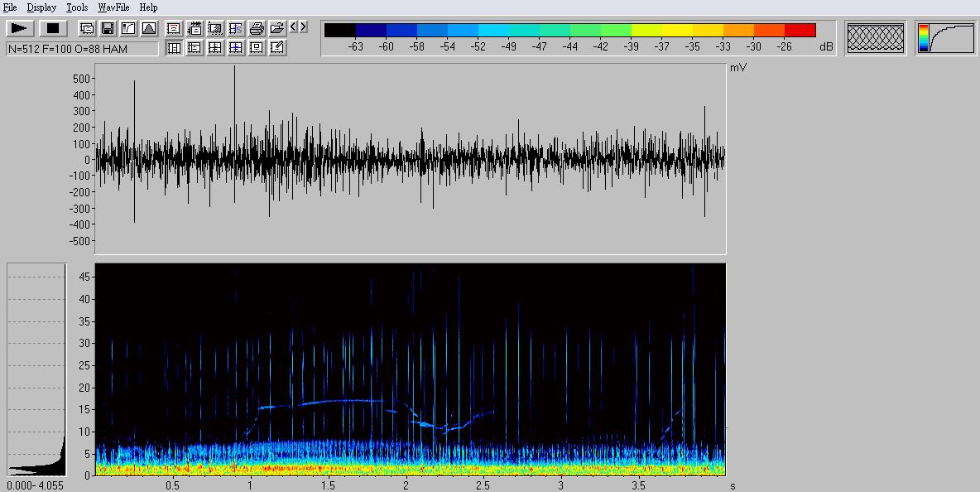Click the open folder icon
The width and height of the screenshot is (980, 492).
click(x=277, y=28)
